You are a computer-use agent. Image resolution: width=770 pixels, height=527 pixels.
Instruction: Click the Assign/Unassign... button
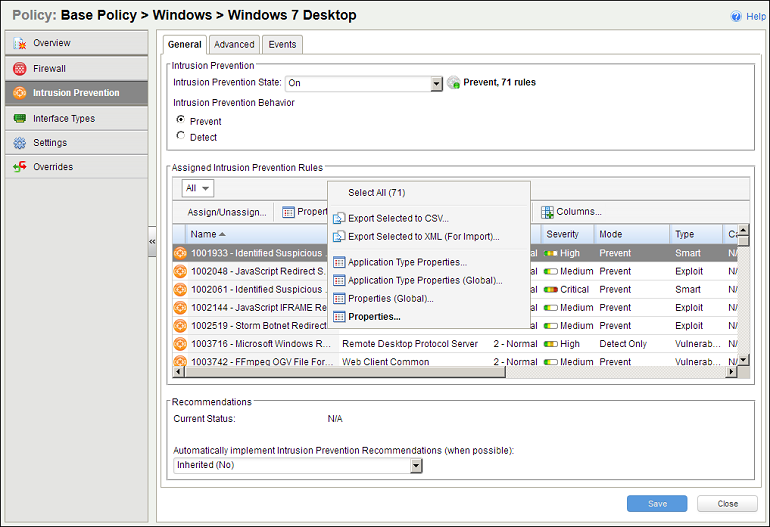[x=227, y=212]
